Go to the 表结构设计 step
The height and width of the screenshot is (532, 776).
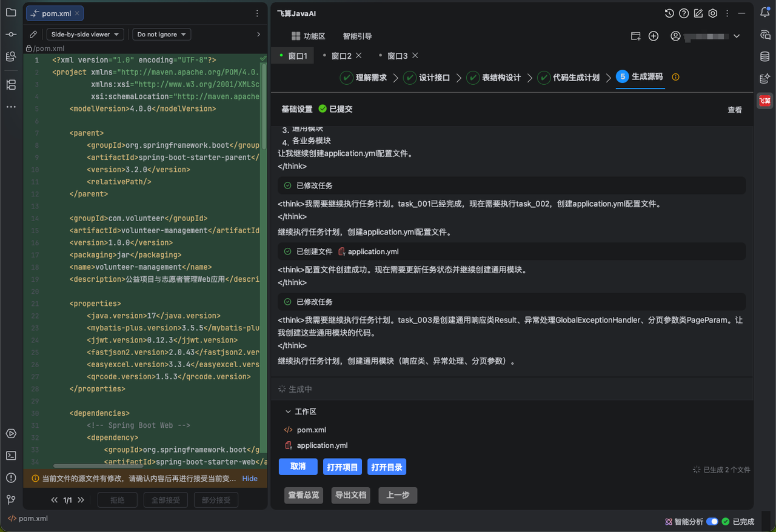493,78
